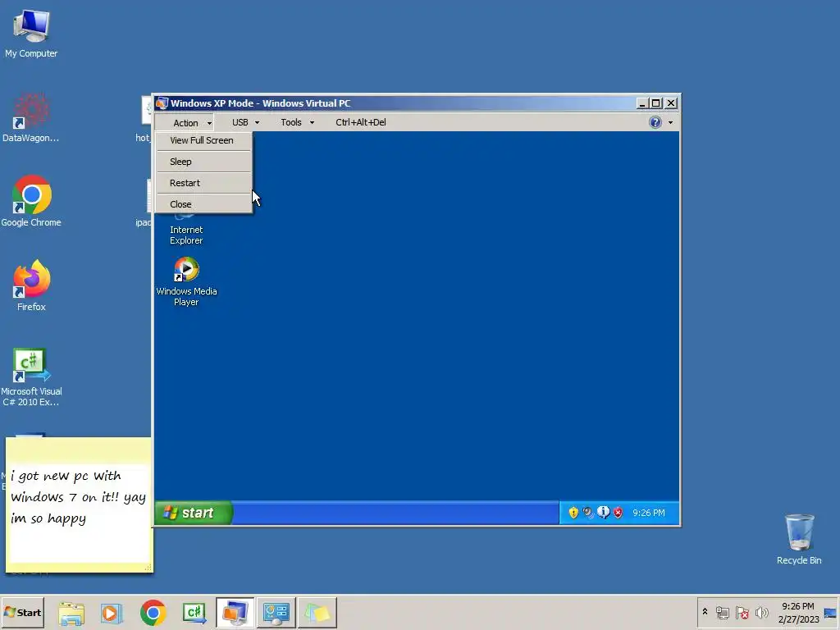This screenshot has width=840, height=630.
Task: Click the XP green start button
Action: tap(194, 513)
